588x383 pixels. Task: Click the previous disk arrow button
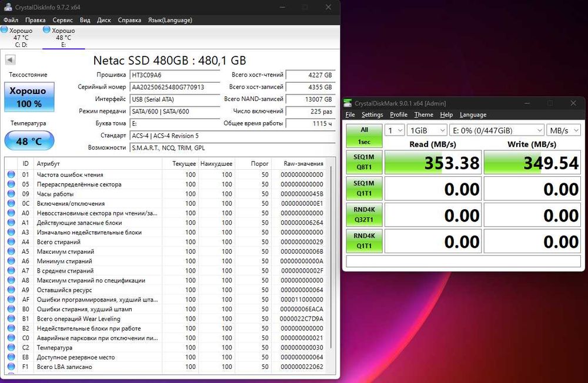click(10, 59)
